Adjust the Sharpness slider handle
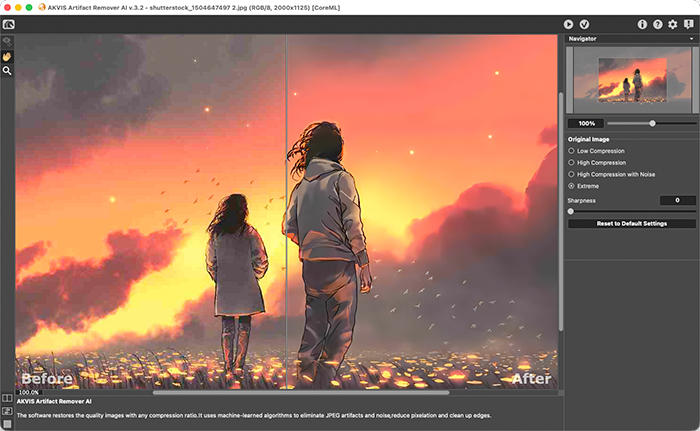The image size is (700, 431). [x=571, y=211]
